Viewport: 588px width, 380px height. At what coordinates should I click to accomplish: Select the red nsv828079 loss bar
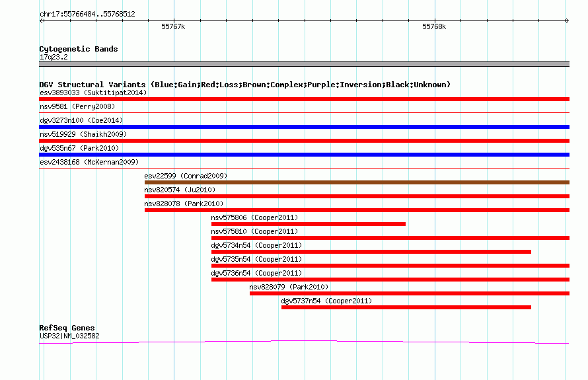point(410,293)
